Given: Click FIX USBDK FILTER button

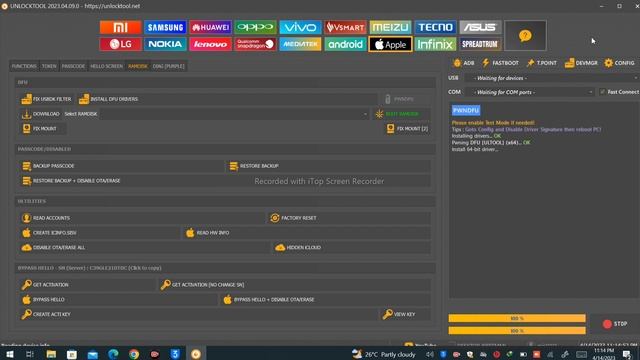Looking at the screenshot, I should [x=47, y=99].
